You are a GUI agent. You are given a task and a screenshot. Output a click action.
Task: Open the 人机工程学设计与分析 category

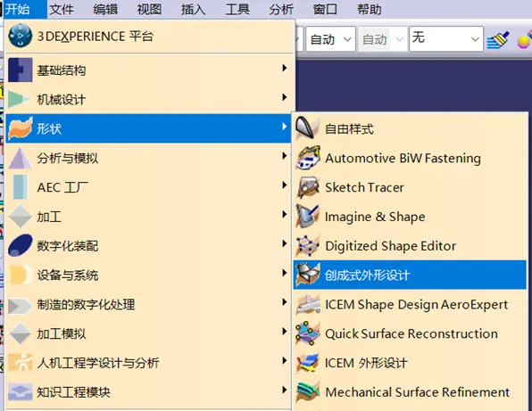[148, 363]
